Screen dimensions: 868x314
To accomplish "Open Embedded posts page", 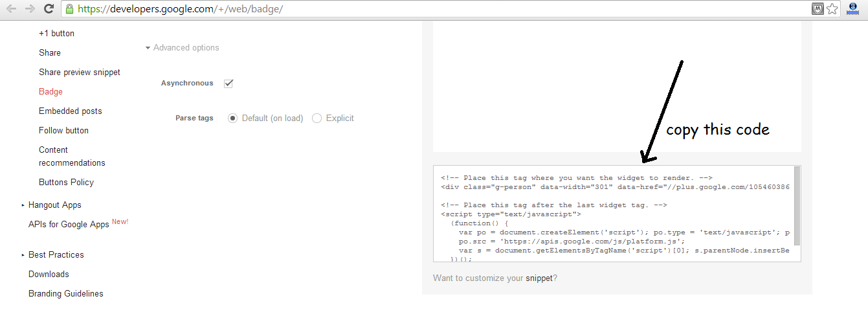I will pyautogui.click(x=71, y=111).
